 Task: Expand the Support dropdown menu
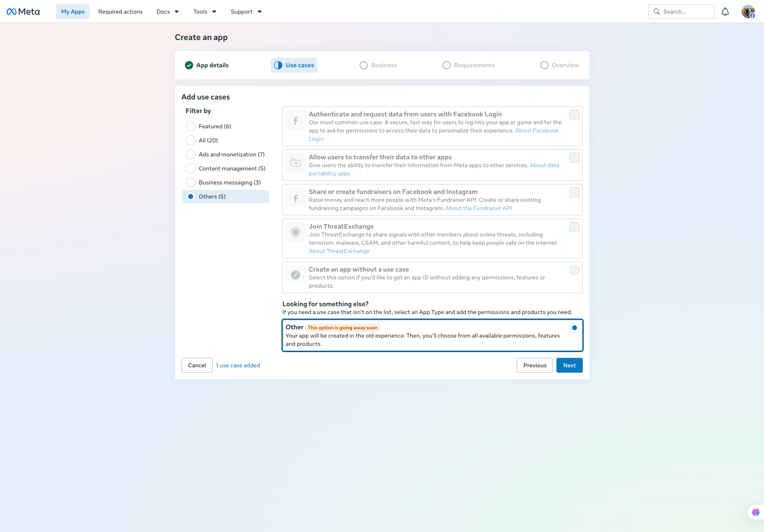pos(246,12)
